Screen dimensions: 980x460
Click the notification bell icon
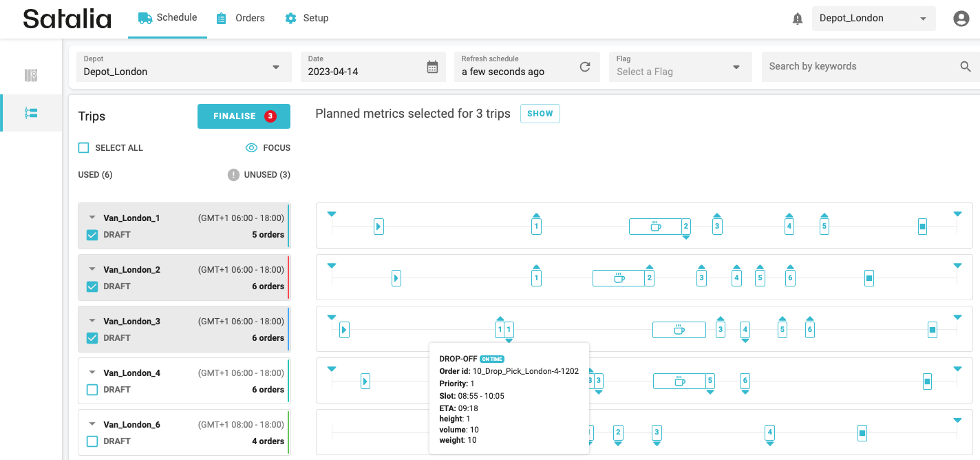pyautogui.click(x=798, y=19)
